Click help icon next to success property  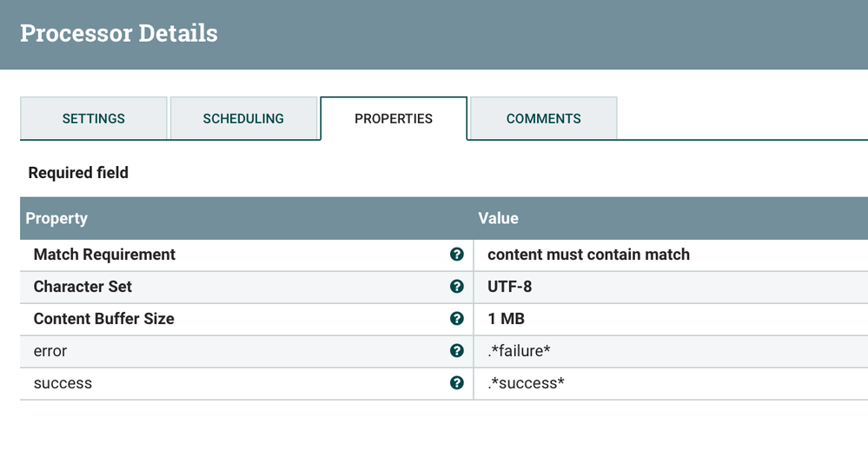pos(457,383)
